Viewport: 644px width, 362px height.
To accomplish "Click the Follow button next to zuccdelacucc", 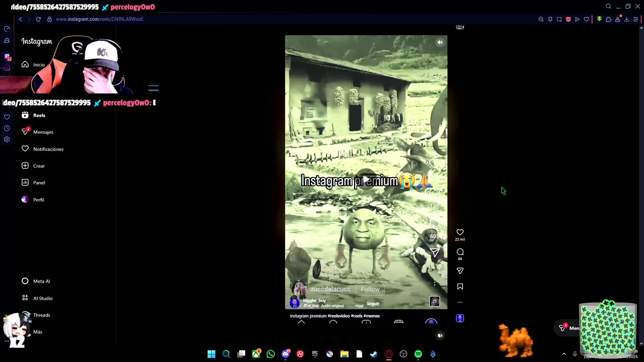I will click(370, 289).
